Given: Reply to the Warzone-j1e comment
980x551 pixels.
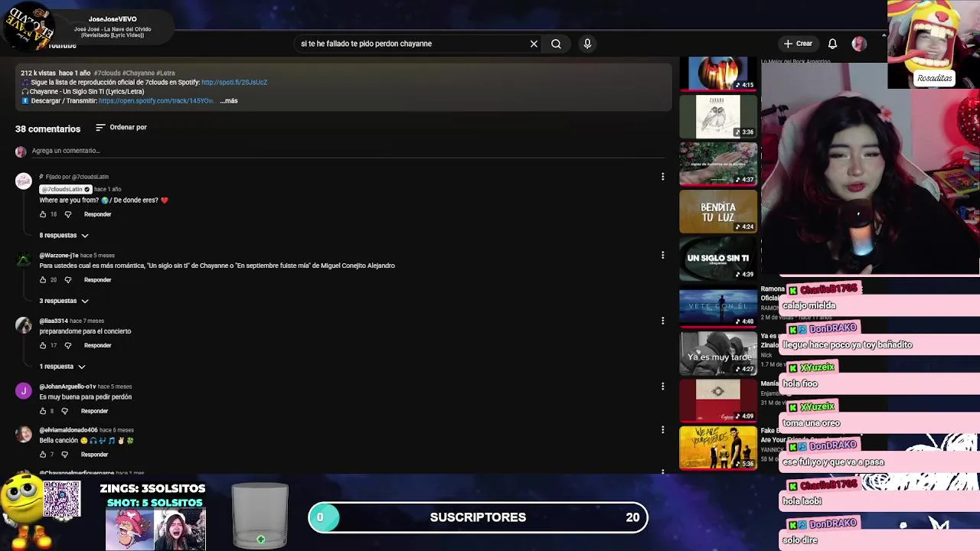Looking at the screenshot, I should [x=97, y=280].
